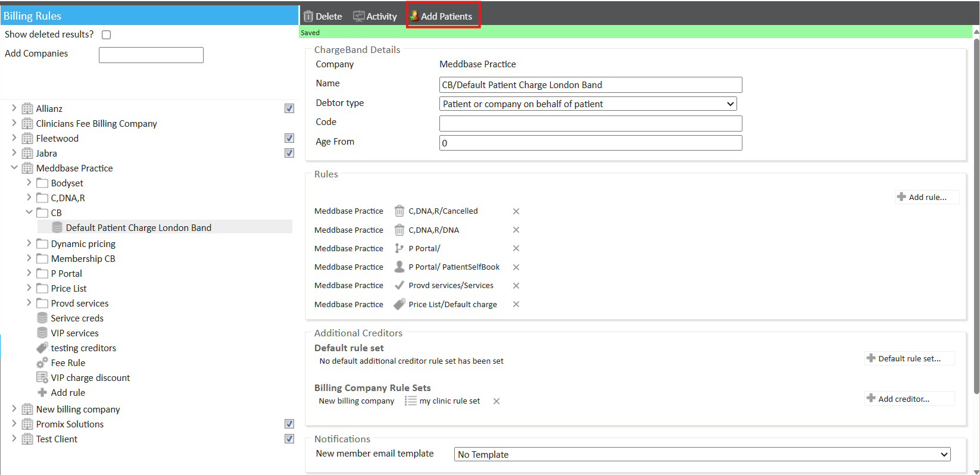Click the right panel vertical scrollbar
The height and width of the screenshot is (475, 980).
pos(976,214)
